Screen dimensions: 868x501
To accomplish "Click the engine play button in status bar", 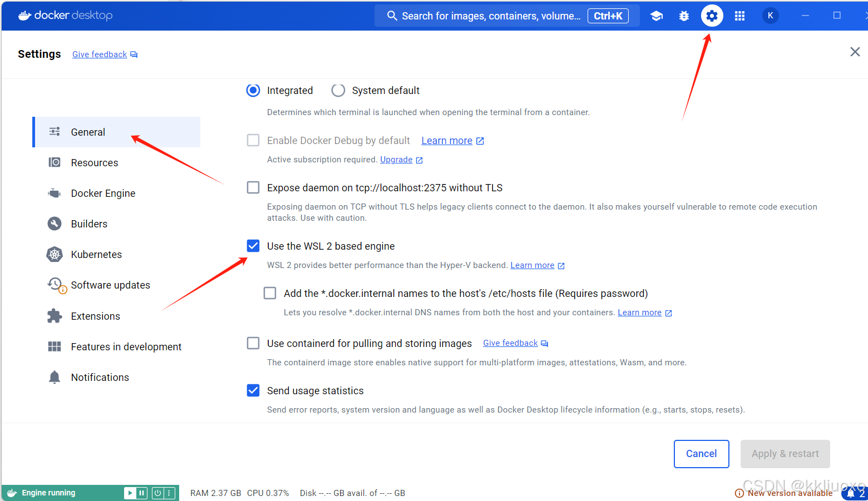I will [130, 493].
